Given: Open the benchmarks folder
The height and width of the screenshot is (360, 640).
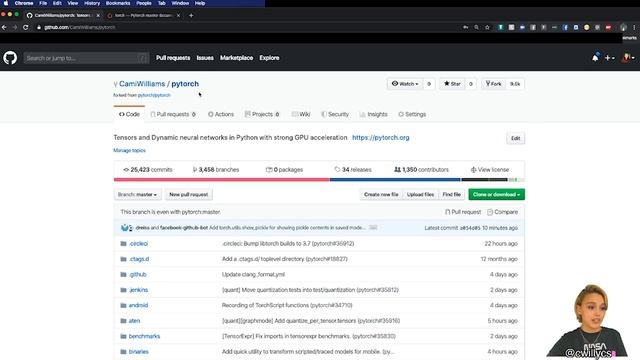Looking at the screenshot, I should pos(144,336).
